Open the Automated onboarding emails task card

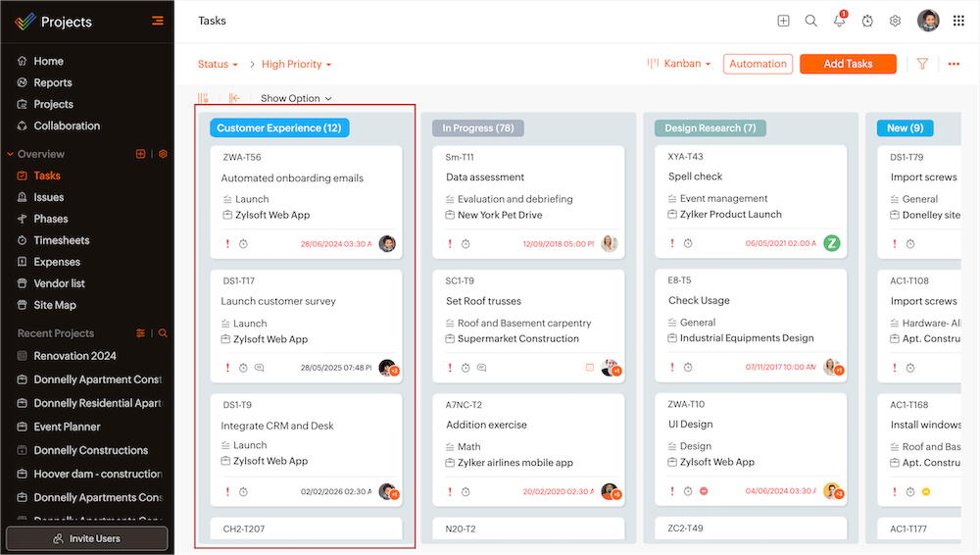tap(292, 178)
